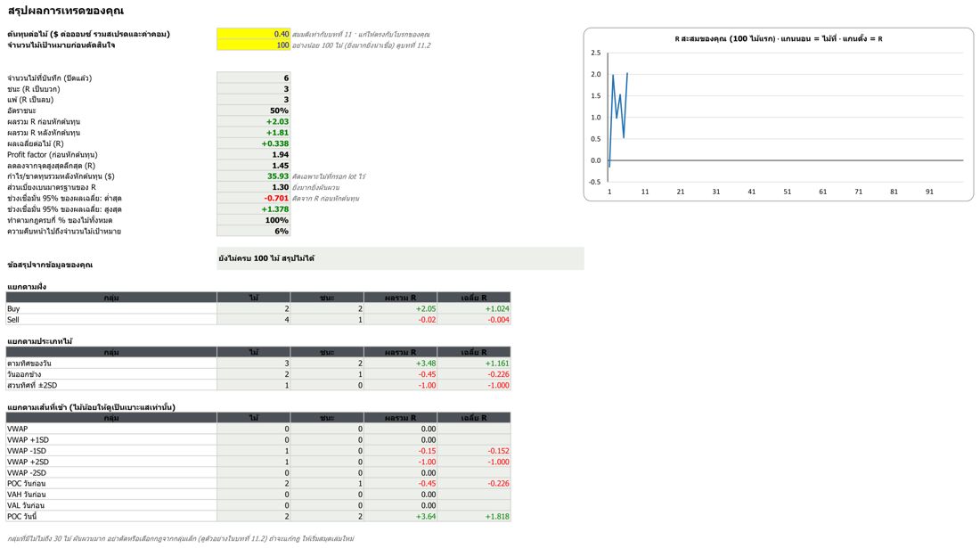Click the sheet title "สรุปผลการเทรดของคุณ"

(x=66, y=11)
